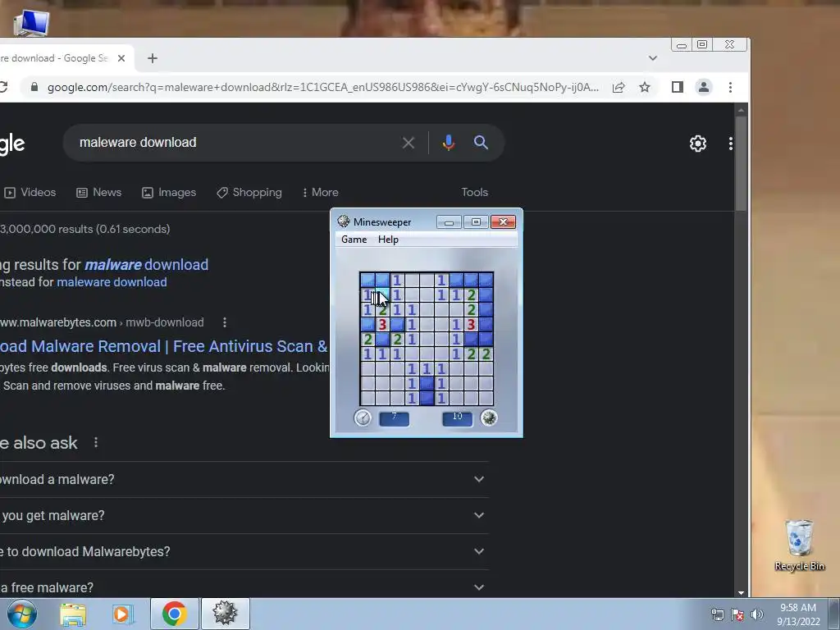This screenshot has width=840, height=630.
Task: Click the scrollbar down arrow
Action: (x=741, y=592)
